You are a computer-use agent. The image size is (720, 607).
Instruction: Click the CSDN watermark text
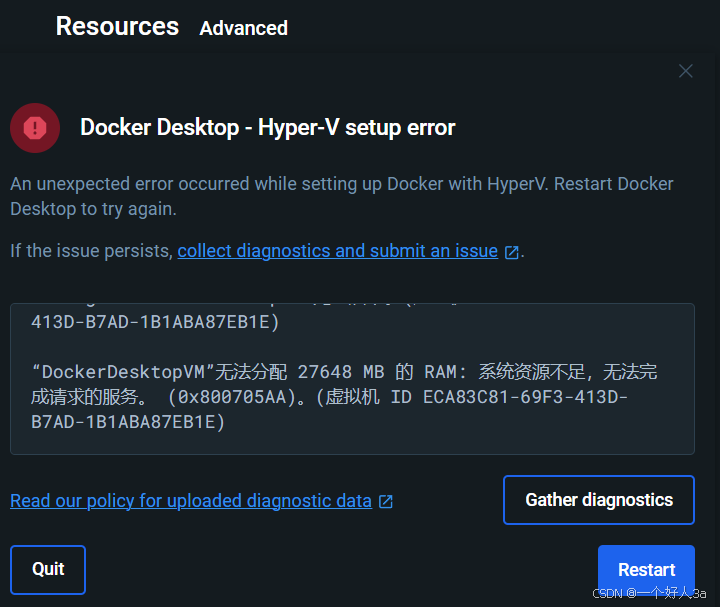pos(649,594)
